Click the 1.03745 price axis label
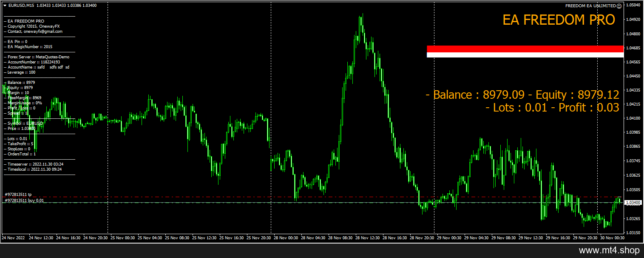The image size is (644, 258). click(633, 161)
